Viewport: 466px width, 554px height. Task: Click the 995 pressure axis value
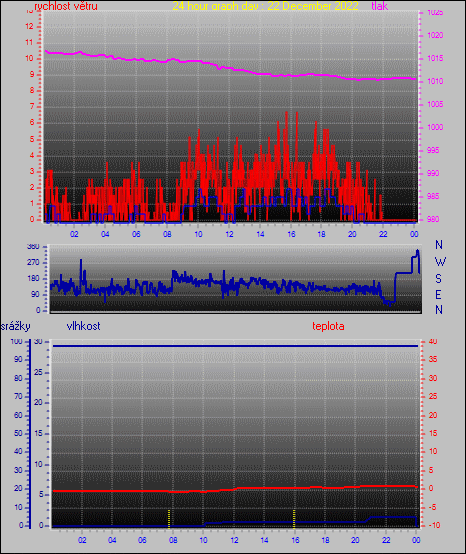[433, 150]
